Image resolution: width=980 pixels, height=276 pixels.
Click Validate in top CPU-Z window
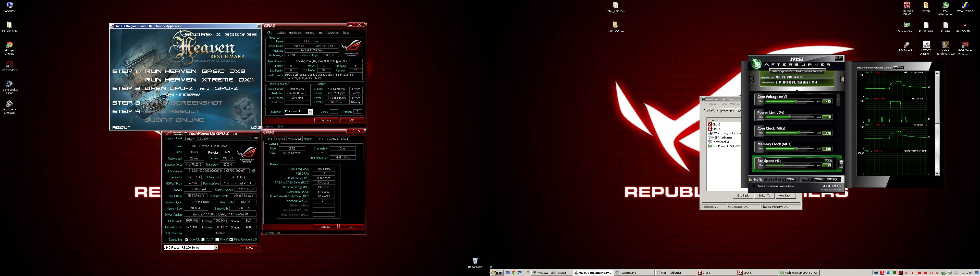pyautogui.click(x=326, y=120)
